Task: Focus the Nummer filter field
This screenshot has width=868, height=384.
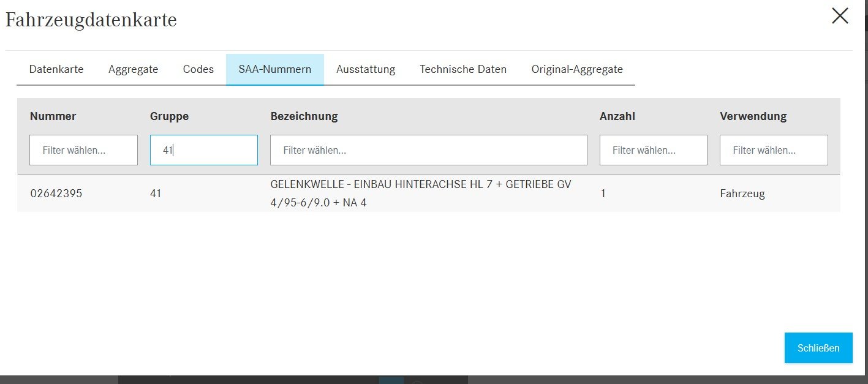Action: [x=83, y=150]
